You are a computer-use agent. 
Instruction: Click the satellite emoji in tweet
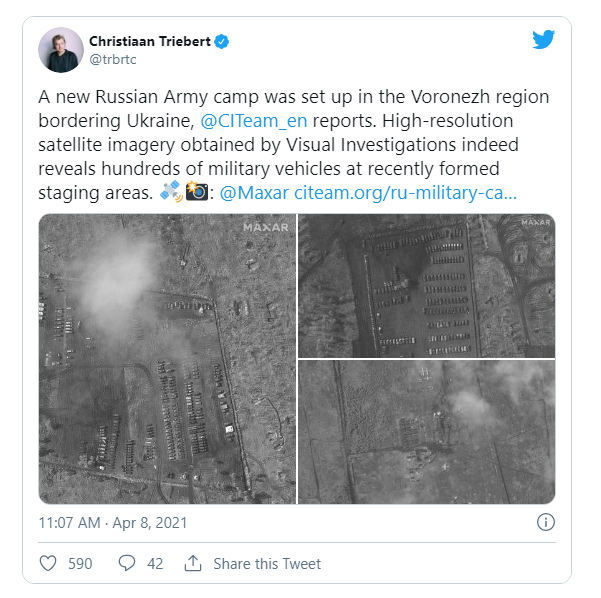(171, 192)
